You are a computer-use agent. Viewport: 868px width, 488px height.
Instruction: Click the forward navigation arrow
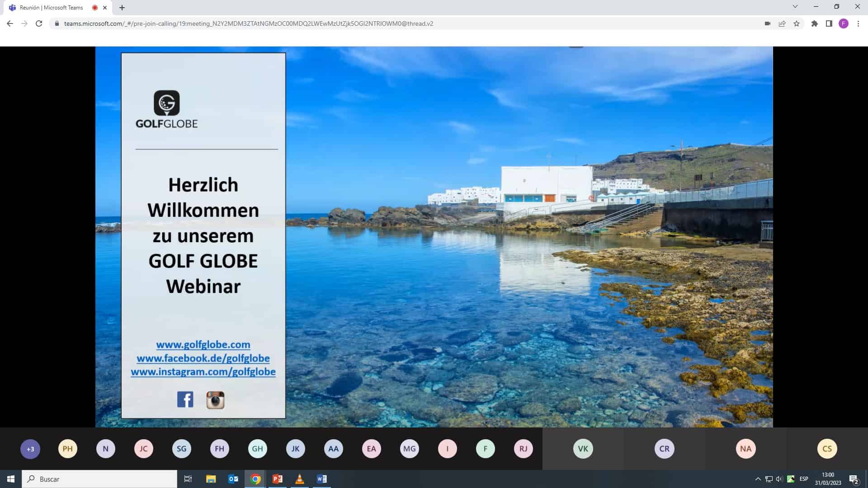(x=24, y=23)
